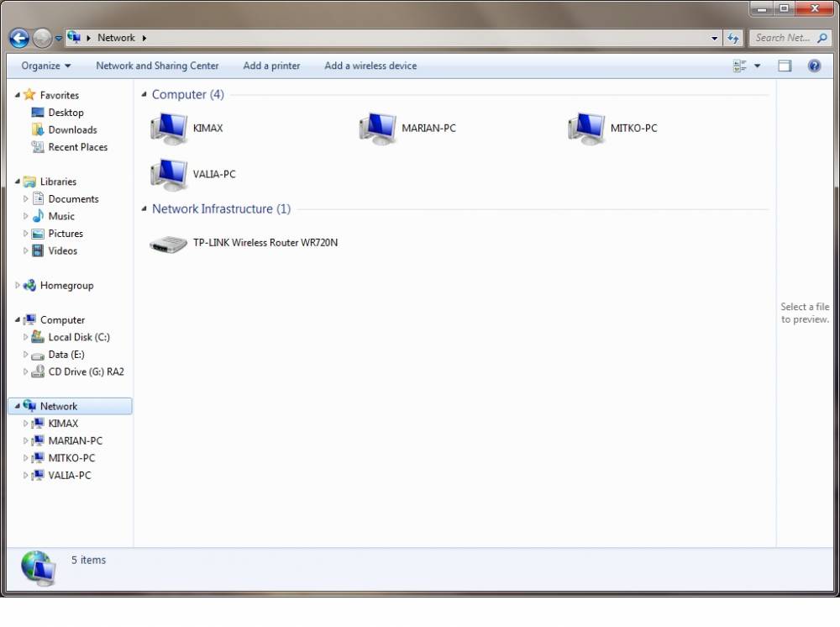Collapse the Network Infrastructure (1) group
The image size is (840, 627).
tap(144, 209)
